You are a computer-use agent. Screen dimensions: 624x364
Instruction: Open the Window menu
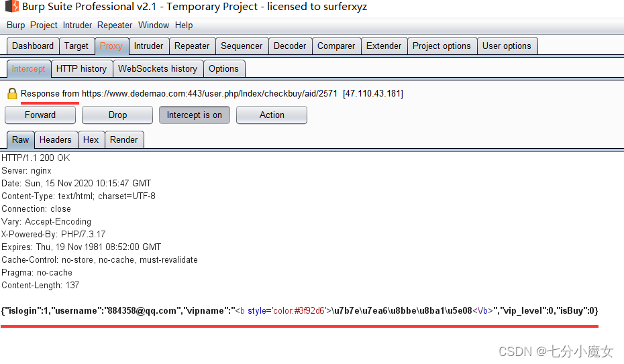coord(154,25)
